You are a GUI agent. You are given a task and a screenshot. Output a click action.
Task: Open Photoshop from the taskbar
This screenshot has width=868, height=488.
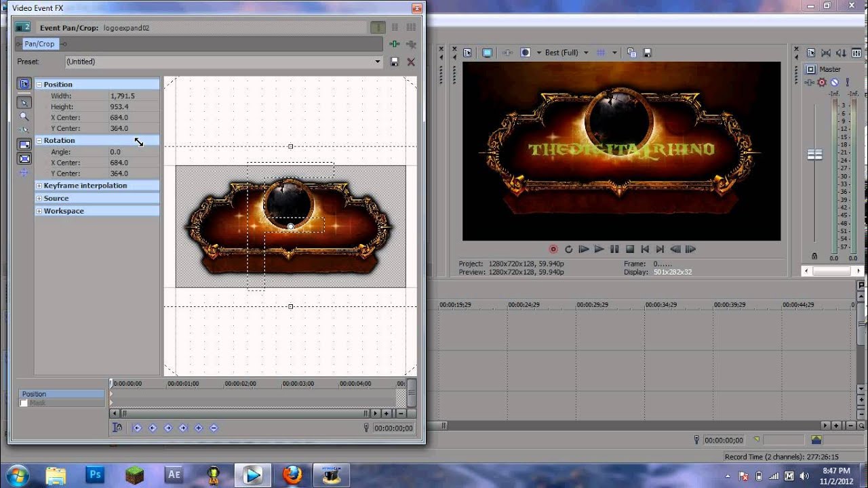pos(94,475)
